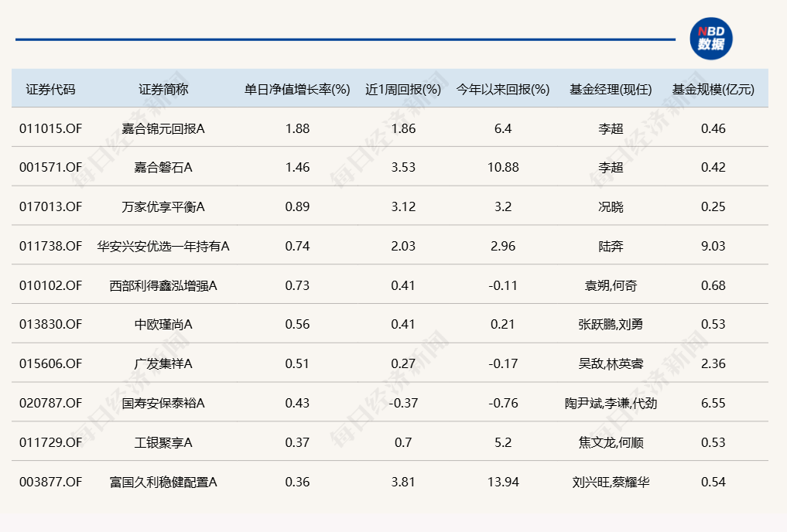The height and width of the screenshot is (532, 787).
Task: Click fund size value 6.55
Action: [713, 403]
